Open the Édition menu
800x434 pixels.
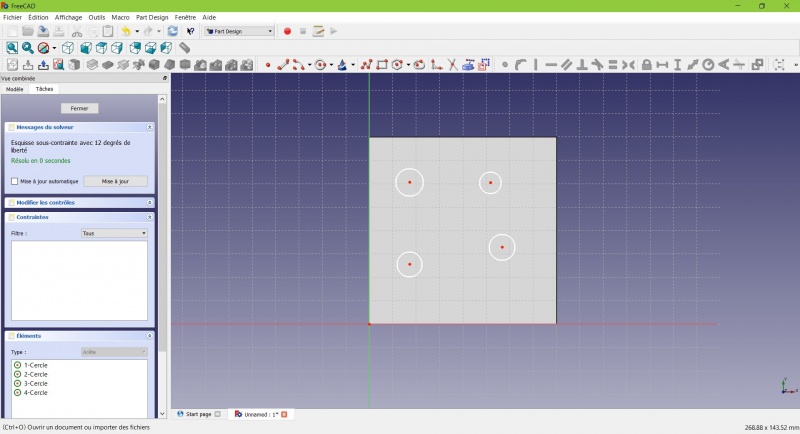point(38,17)
